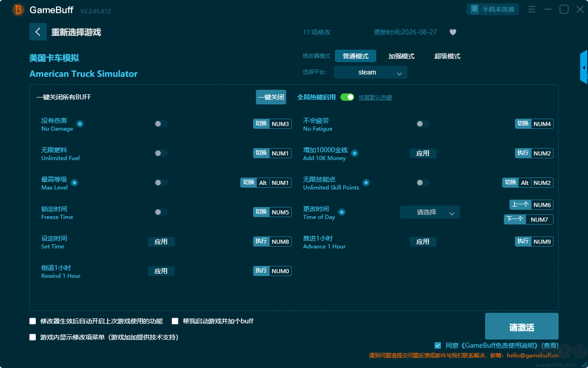Image resolution: width=588 pixels, height=368 pixels.
Task: Click the 下一个 NUM7 hotkey field
Action: tap(529, 219)
